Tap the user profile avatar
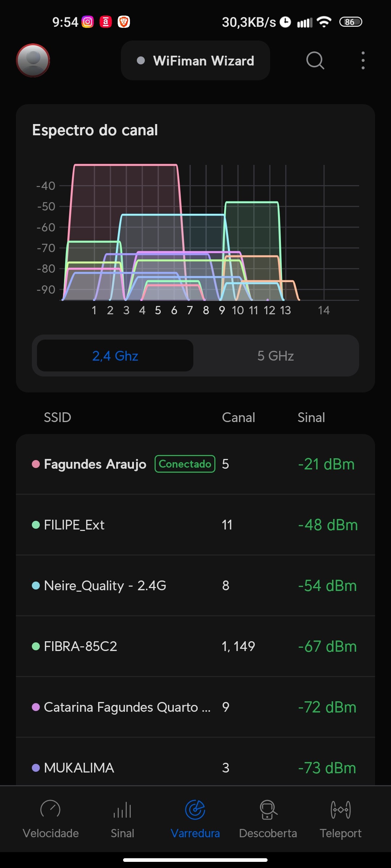The height and width of the screenshot is (868, 391). pos(33,60)
